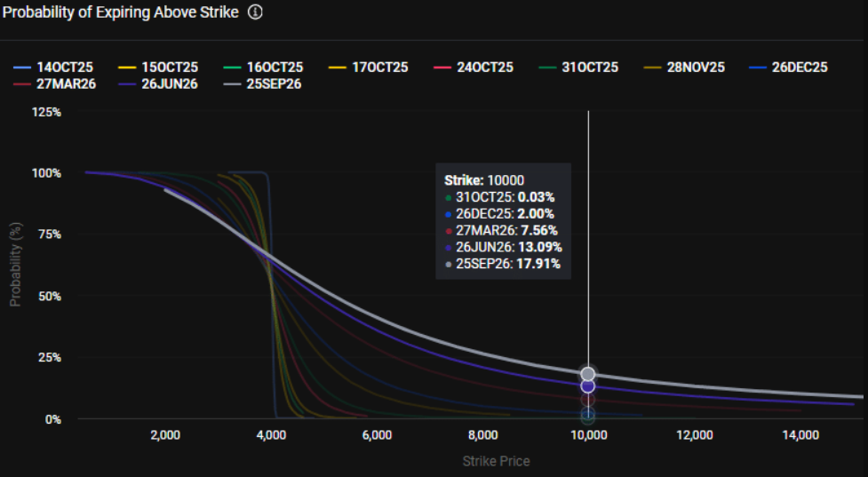Click the Probability of Expiring Above Strike title
This screenshot has height=477, width=868.
[121, 12]
